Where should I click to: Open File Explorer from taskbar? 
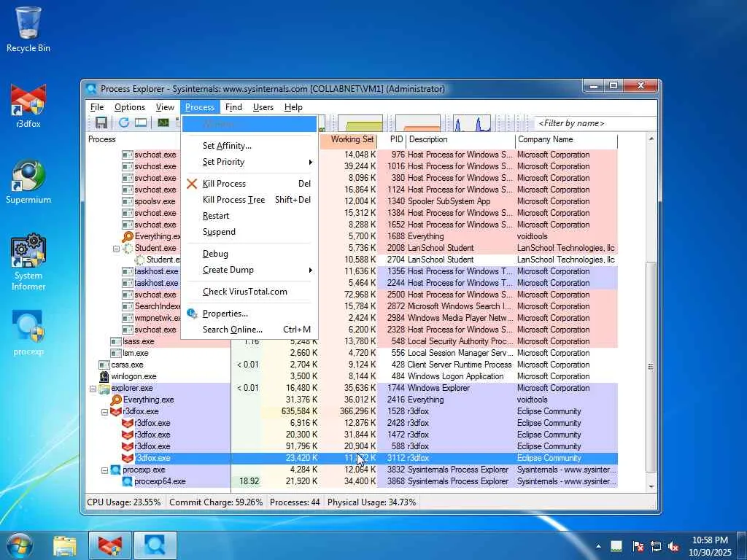click(x=65, y=545)
